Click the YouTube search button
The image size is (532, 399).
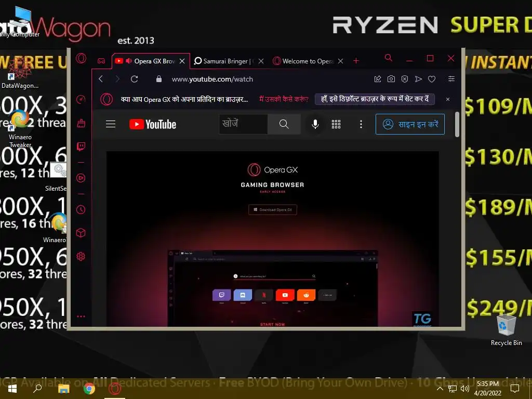point(284,124)
